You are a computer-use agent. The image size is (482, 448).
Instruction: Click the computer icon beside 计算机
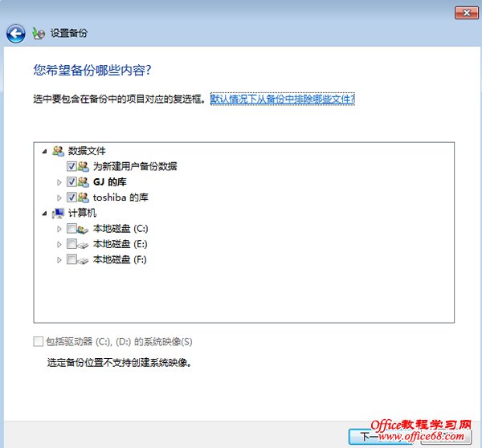[58, 213]
